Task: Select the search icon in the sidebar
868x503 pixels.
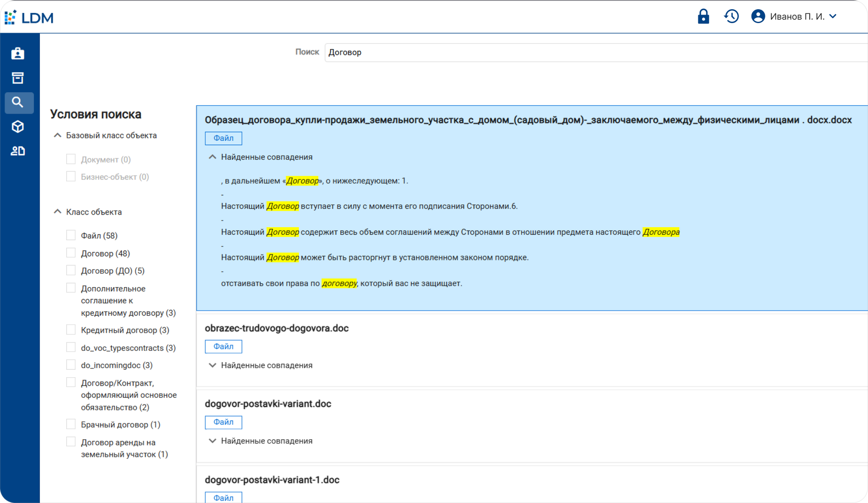Action: pyautogui.click(x=18, y=102)
